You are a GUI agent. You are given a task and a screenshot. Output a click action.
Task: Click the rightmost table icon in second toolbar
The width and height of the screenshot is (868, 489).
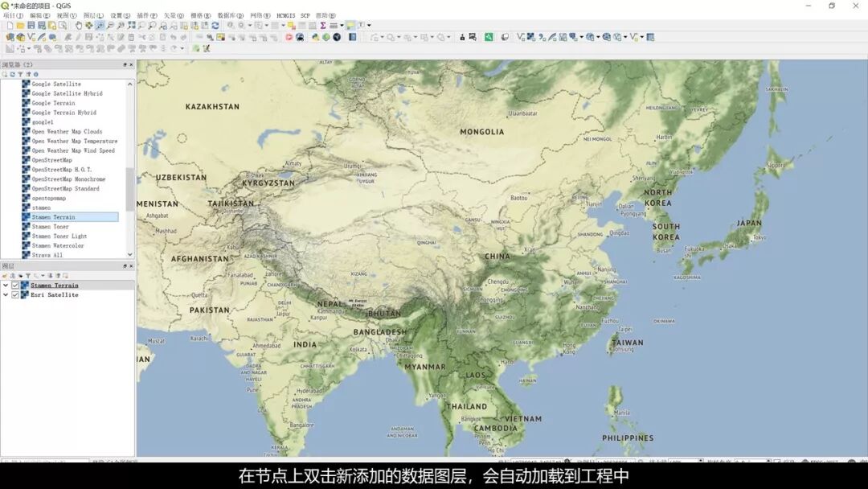click(x=650, y=37)
